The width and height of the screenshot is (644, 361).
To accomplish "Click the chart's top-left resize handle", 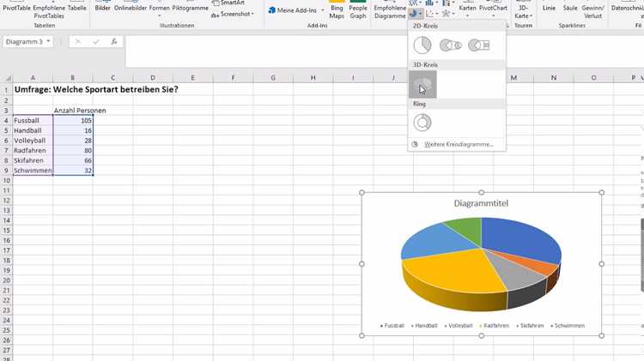I will 361,192.
